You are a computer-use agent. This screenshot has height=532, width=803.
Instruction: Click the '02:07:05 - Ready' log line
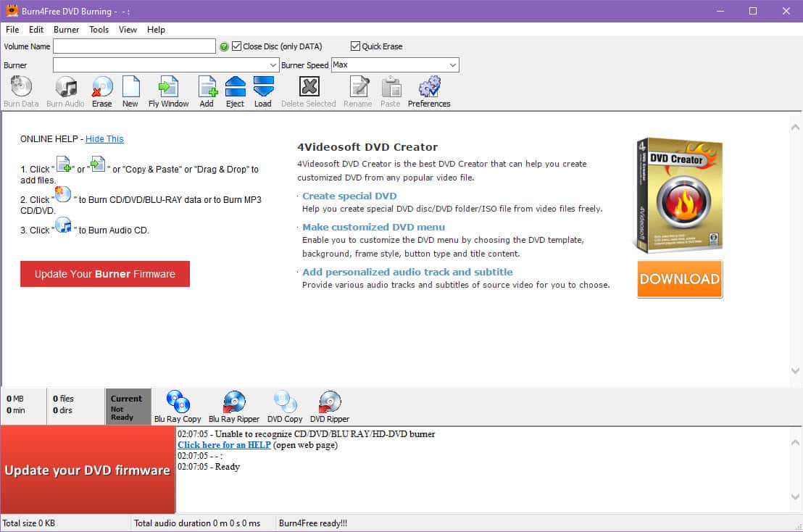tap(209, 467)
